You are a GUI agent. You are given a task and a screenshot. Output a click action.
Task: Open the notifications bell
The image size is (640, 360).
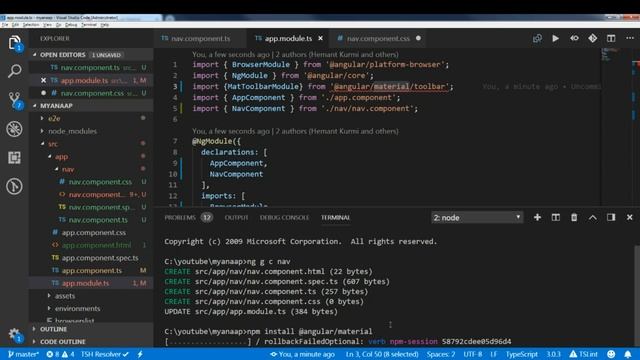pos(628,354)
